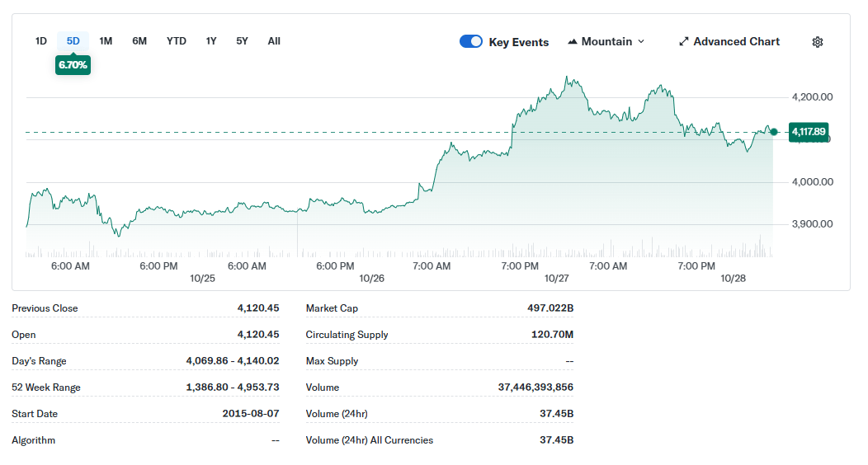Image resolution: width=868 pixels, height=465 pixels.
Task: Show the 1M time range
Action: pyautogui.click(x=106, y=41)
